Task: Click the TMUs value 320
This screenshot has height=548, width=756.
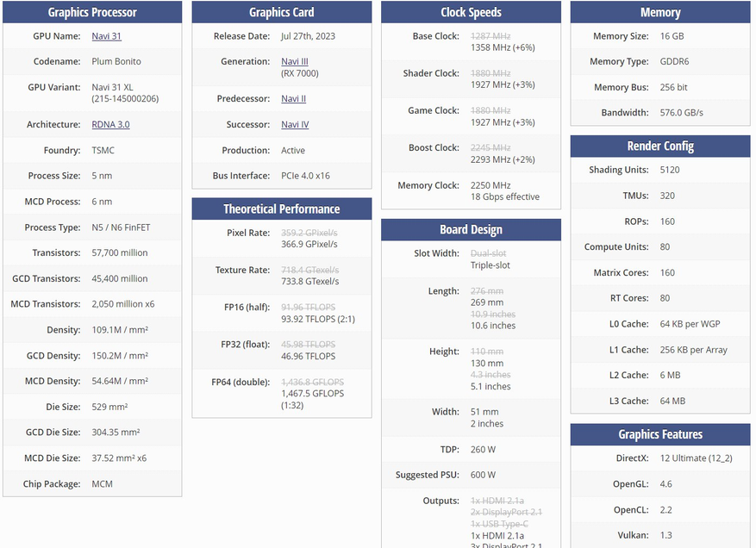Action: click(667, 196)
